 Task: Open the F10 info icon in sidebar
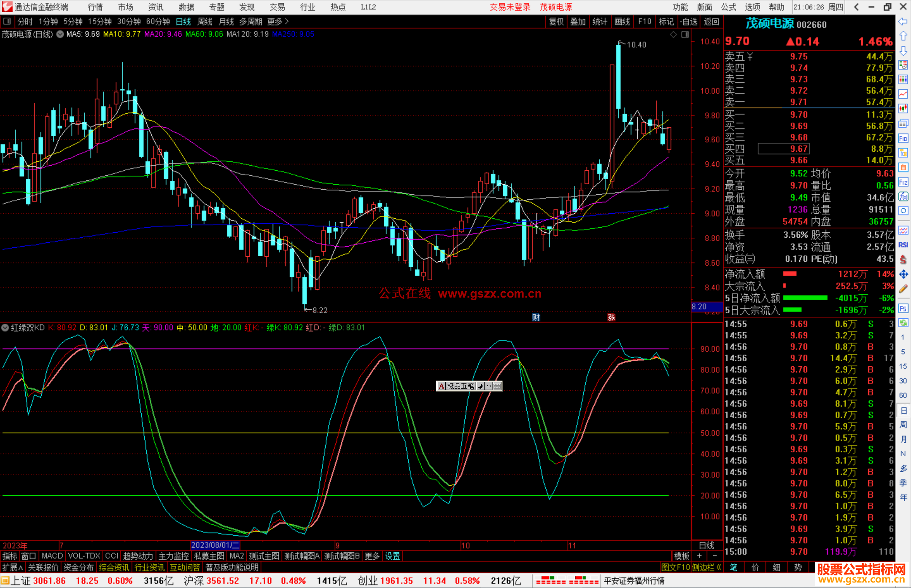pyautogui.click(x=903, y=138)
